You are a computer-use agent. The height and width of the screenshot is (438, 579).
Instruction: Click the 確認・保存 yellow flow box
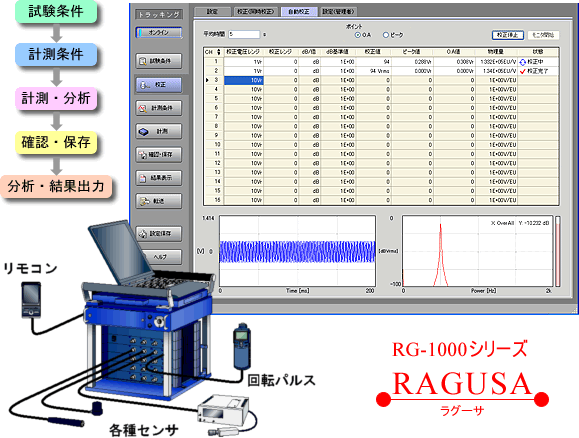56,142
